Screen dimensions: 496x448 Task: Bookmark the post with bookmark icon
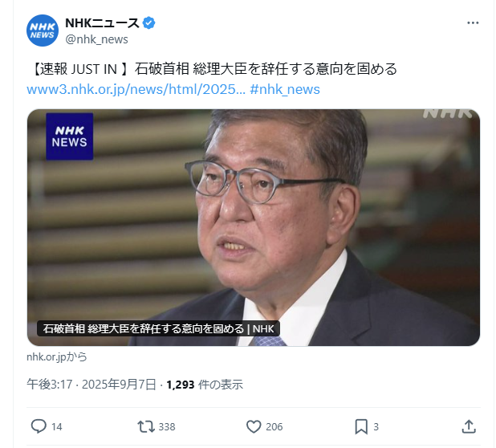[361, 426]
